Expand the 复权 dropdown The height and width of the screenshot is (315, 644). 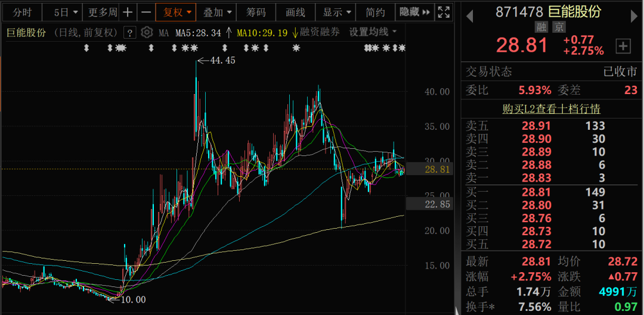click(177, 13)
